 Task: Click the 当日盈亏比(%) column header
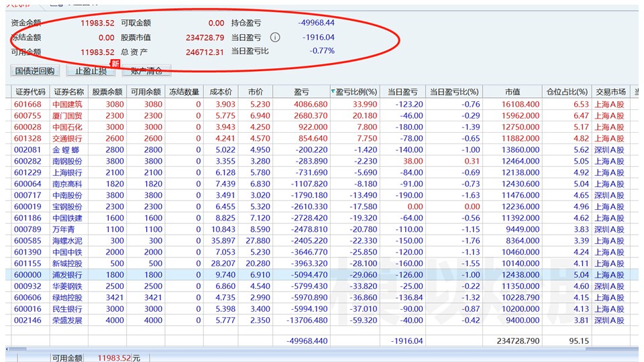pos(454,92)
